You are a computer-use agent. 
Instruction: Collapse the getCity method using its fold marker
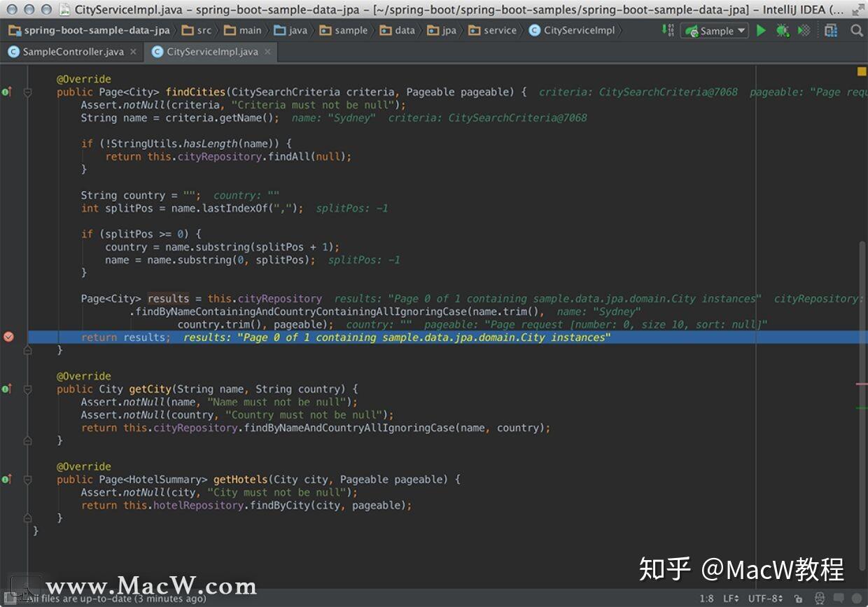click(28, 389)
